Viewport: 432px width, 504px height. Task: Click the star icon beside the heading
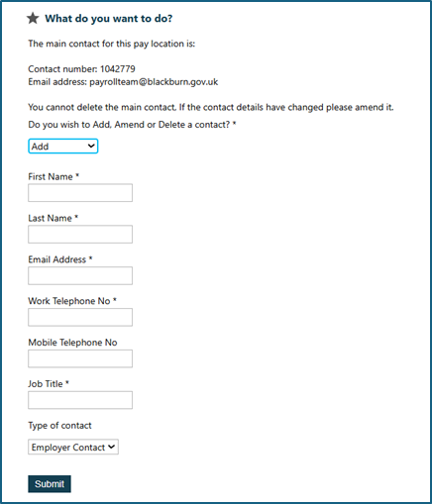tap(33, 18)
